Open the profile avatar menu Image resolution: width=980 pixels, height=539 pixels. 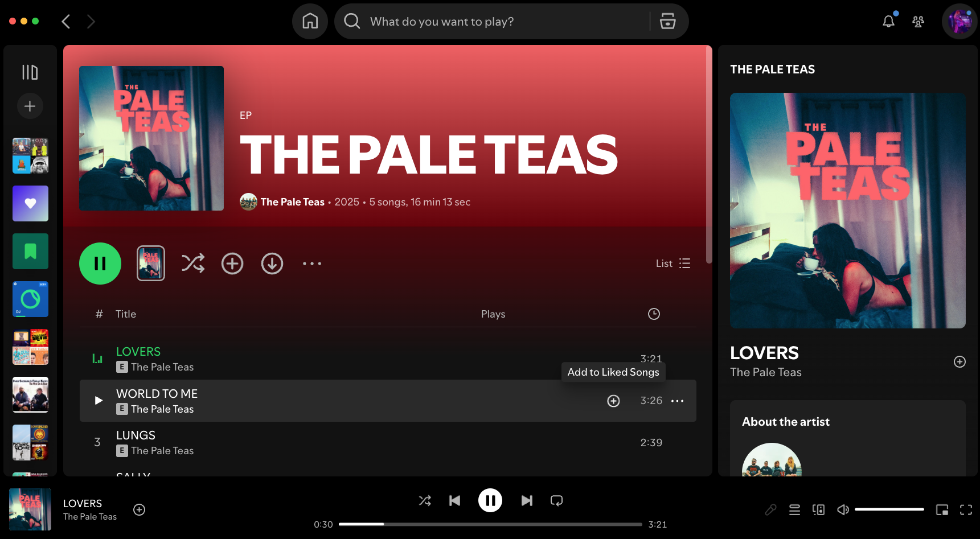[960, 22]
